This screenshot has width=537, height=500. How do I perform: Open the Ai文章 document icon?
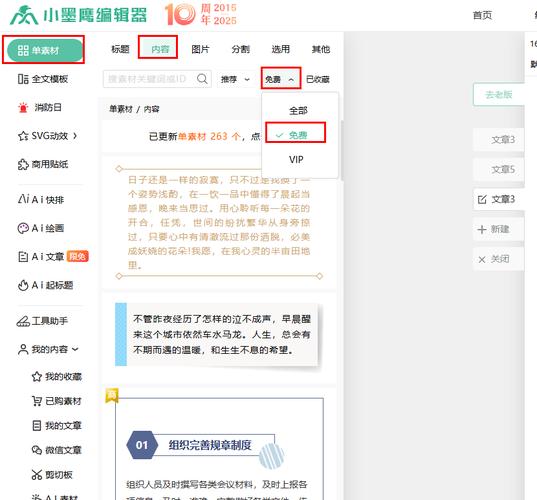click(23, 257)
